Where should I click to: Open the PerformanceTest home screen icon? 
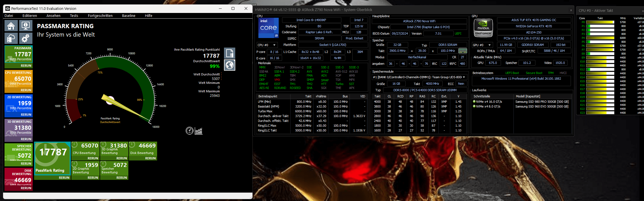11,26
